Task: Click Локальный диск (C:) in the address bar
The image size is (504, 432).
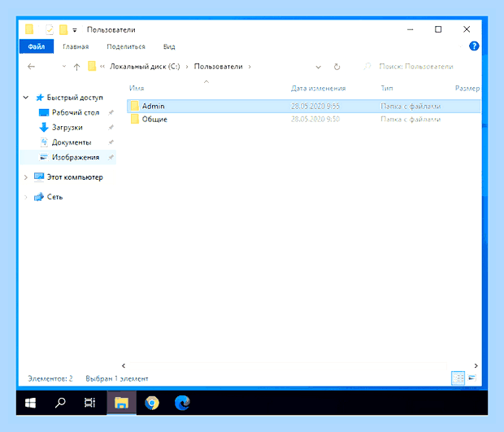Action: (x=145, y=67)
